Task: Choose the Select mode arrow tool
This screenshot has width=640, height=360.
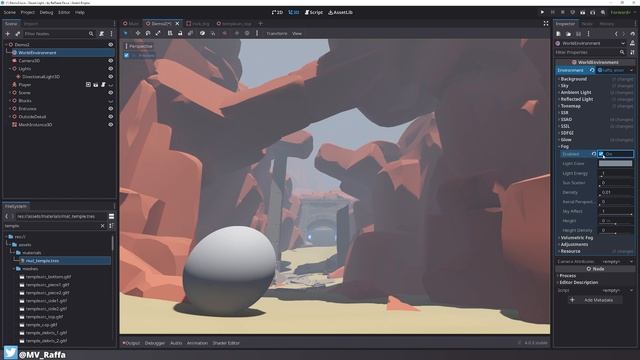Action: pyautogui.click(x=126, y=33)
